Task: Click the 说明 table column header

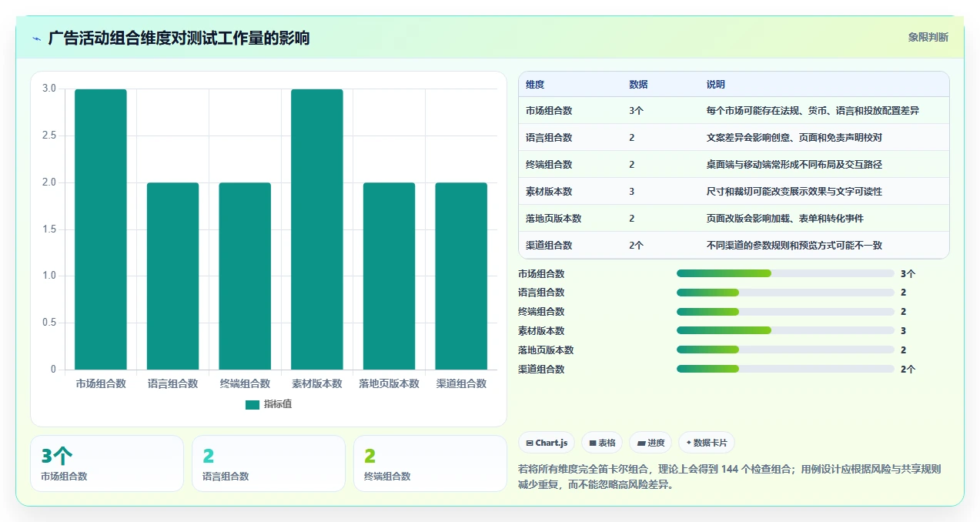Action: tap(716, 85)
